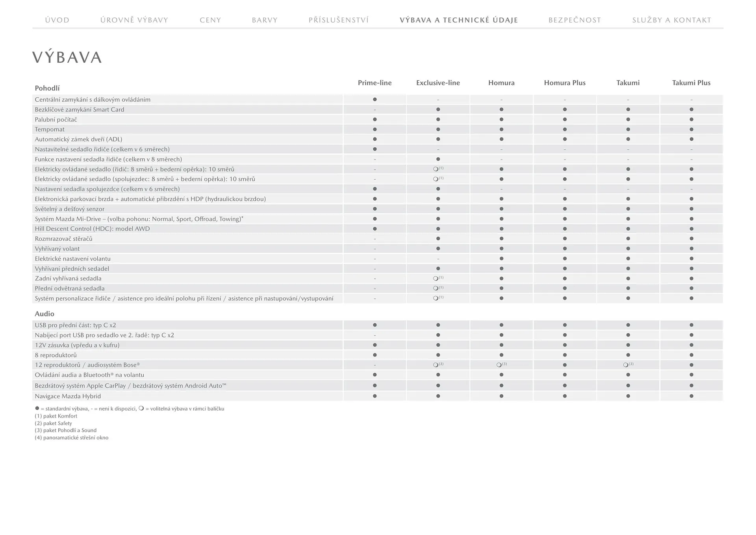Click the optional circle icon for Zadní vyhřívaná sedadla
The image size is (756, 535).
436,279
